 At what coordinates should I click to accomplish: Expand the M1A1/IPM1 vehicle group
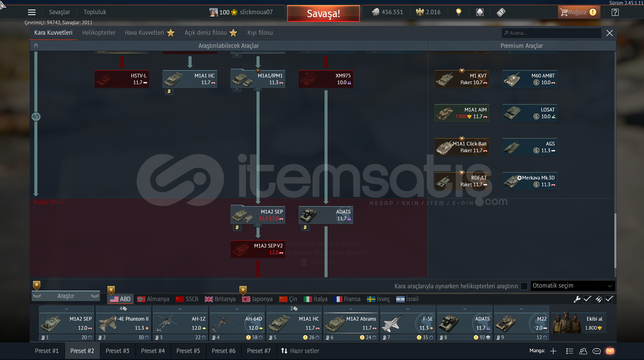(x=258, y=89)
